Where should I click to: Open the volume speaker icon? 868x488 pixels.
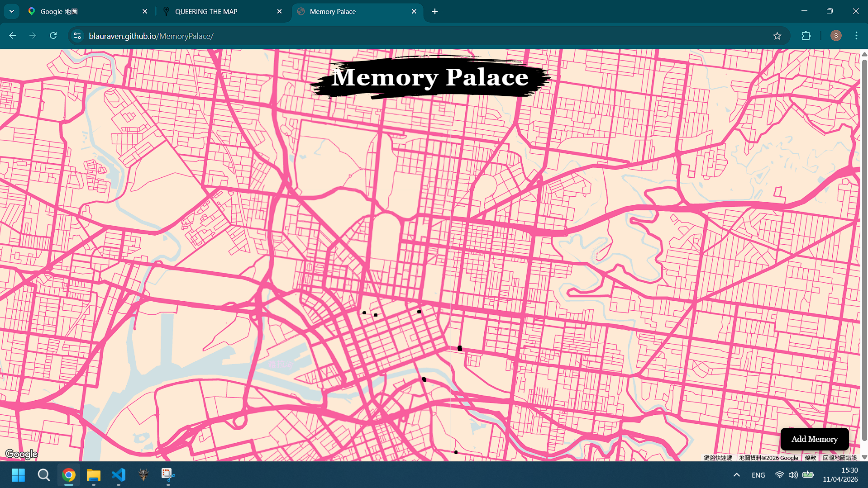pos(793,475)
